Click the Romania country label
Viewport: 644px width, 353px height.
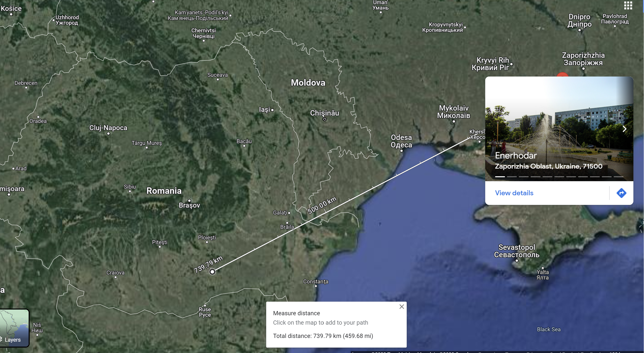[x=164, y=191]
